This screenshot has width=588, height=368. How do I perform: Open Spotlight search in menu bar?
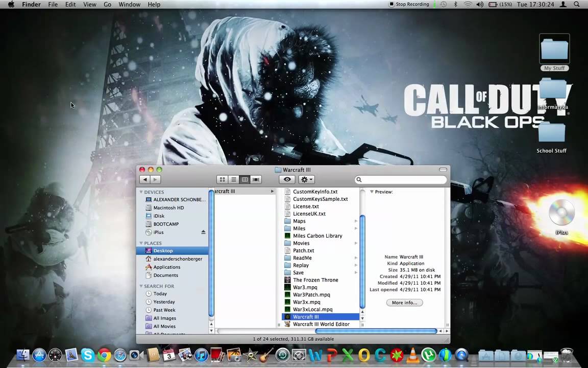(x=577, y=5)
